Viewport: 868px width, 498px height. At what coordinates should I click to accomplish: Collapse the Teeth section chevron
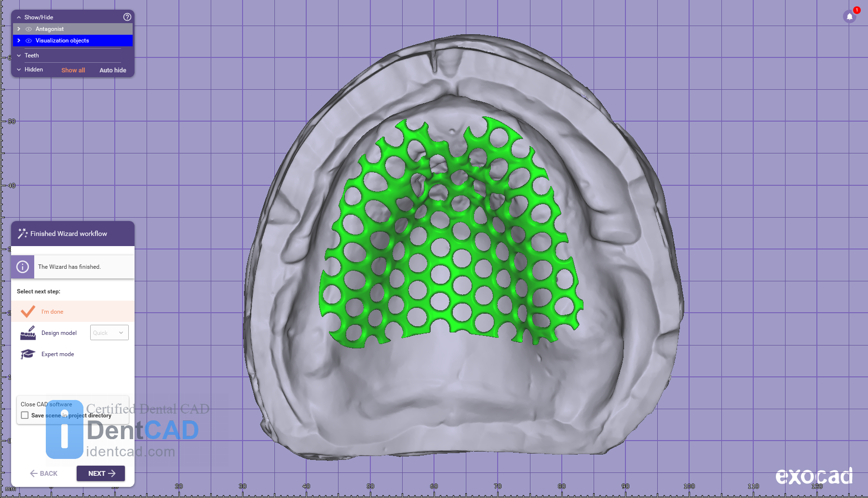click(19, 55)
